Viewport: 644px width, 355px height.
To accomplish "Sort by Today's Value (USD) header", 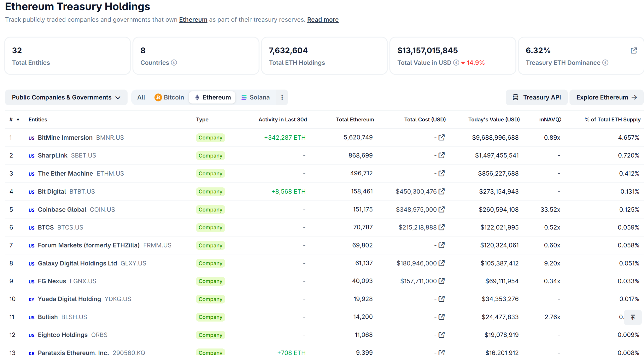I will point(494,120).
